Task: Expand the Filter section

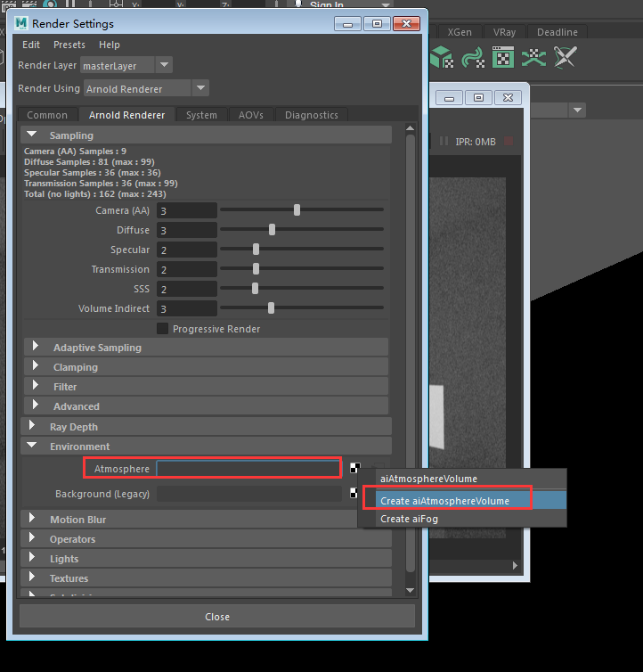Action: click(36, 385)
